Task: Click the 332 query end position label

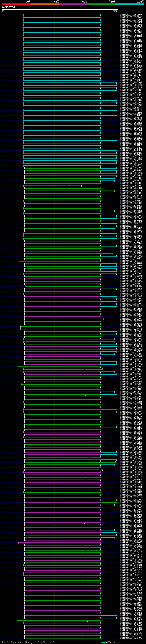Action: point(115,11)
